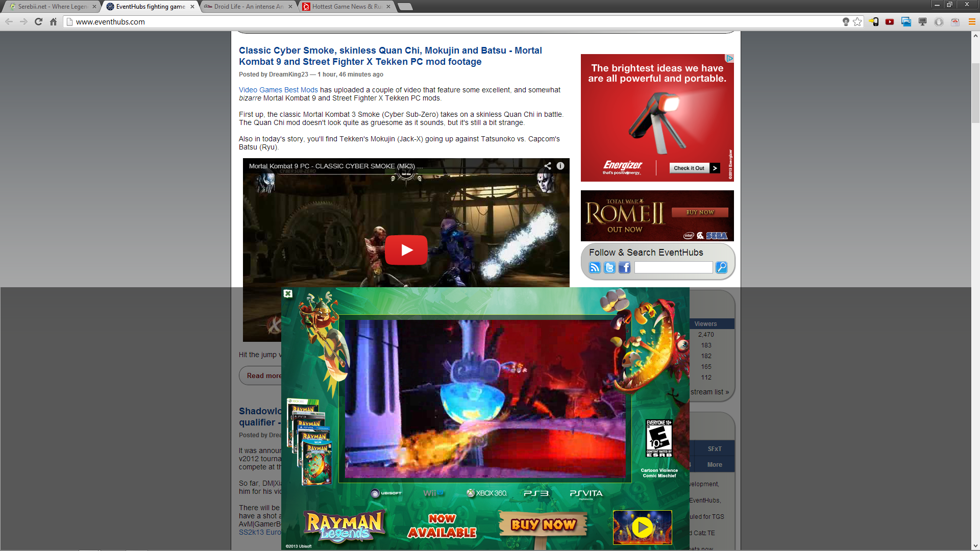Viewport: 980px width, 551px height.
Task: Open the browser home page icon
Action: [53, 21]
